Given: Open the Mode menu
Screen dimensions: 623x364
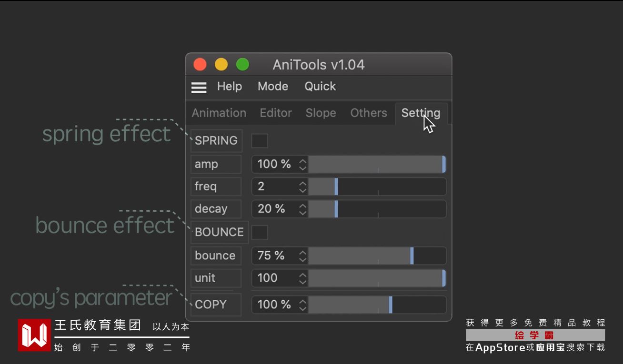Looking at the screenshot, I should (x=273, y=87).
